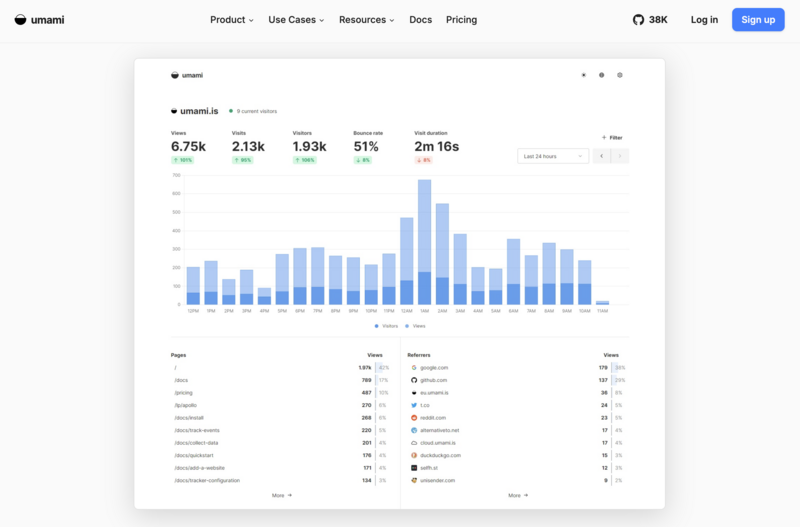Click the globe language icon in the dashboard
This screenshot has height=527, width=800.
pos(602,75)
